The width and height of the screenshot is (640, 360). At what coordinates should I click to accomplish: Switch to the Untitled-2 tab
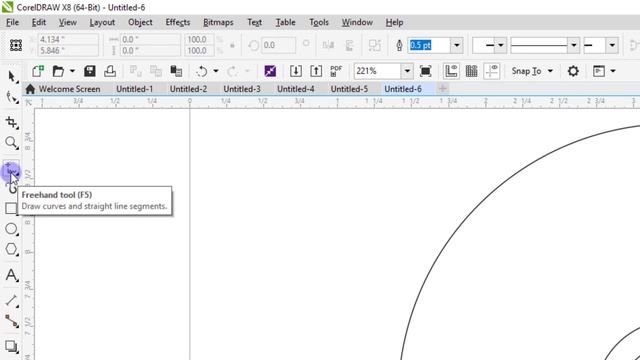[188, 89]
